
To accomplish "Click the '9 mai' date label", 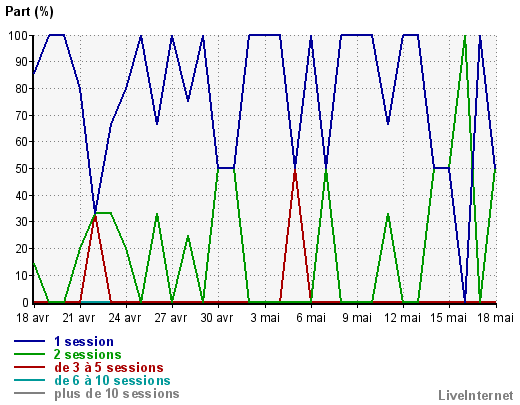I will point(357,318).
